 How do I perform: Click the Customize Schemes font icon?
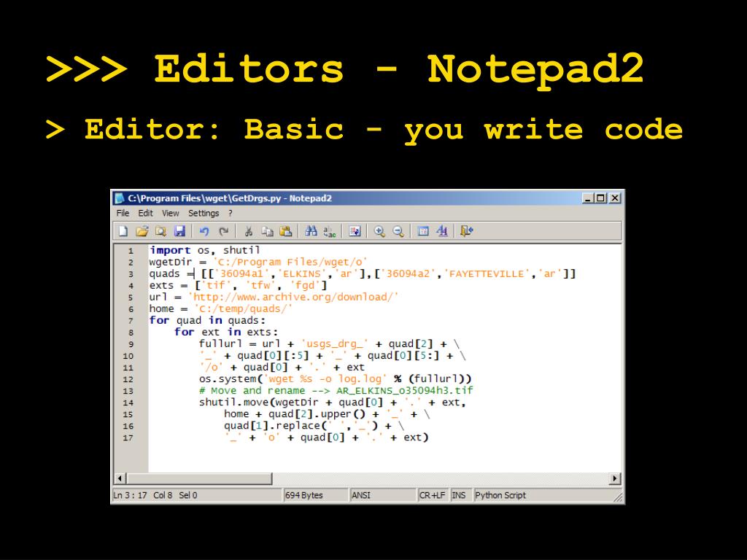tap(442, 231)
